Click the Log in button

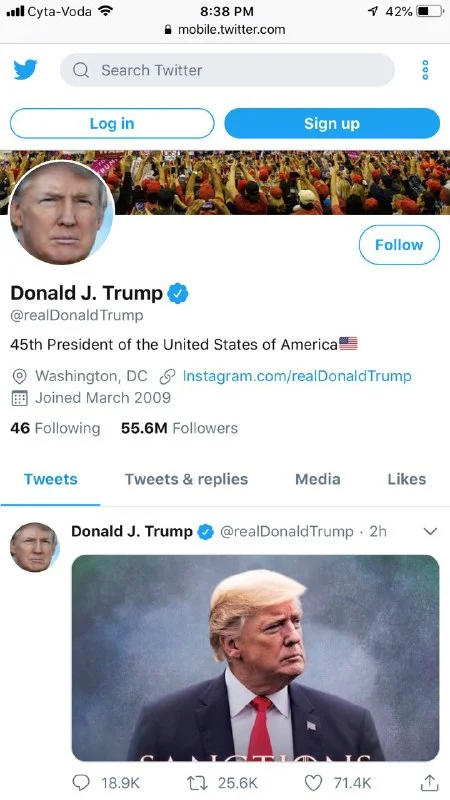pos(112,123)
